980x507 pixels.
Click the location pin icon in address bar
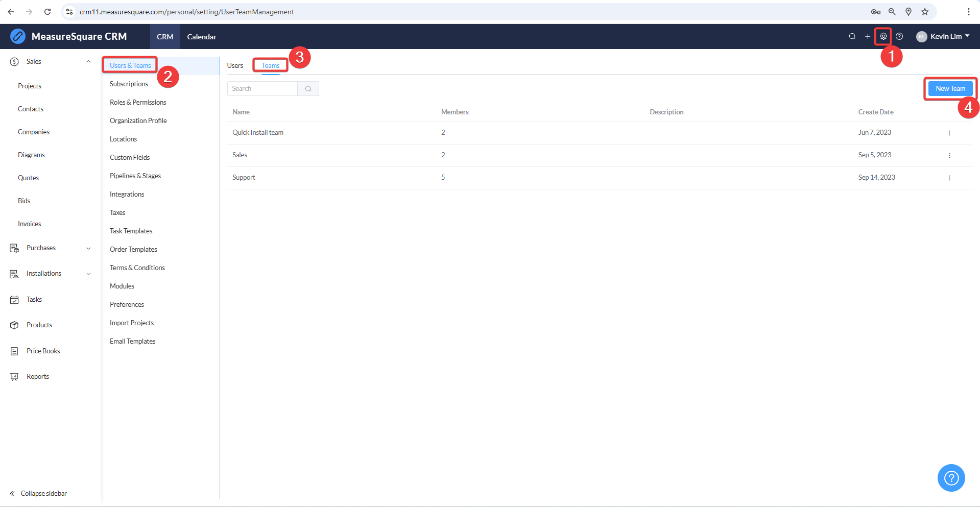point(909,12)
